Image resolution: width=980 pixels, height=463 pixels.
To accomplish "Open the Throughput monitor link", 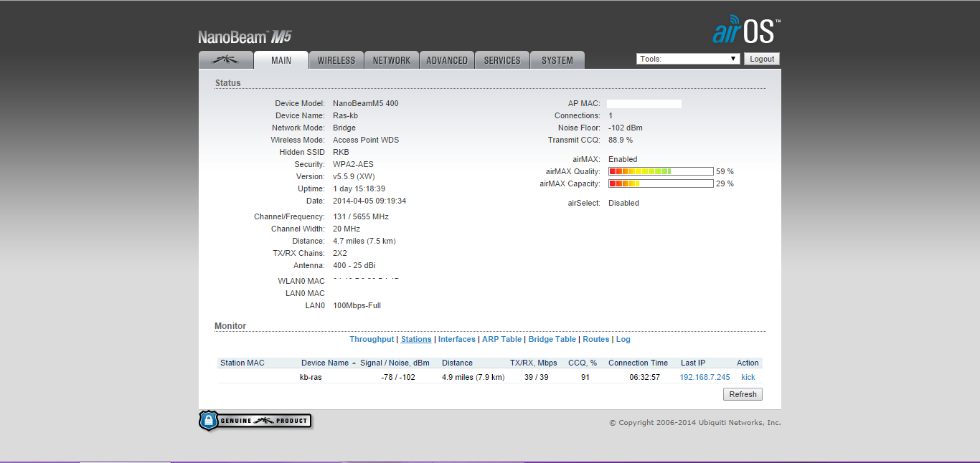I will pyautogui.click(x=372, y=339).
